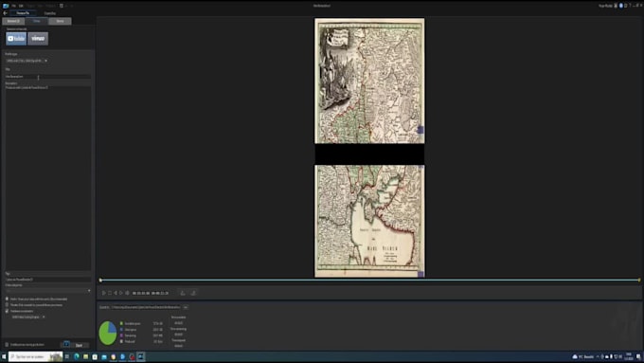Open the File menu
This screenshot has height=363, width=644.
pyautogui.click(x=13, y=6)
